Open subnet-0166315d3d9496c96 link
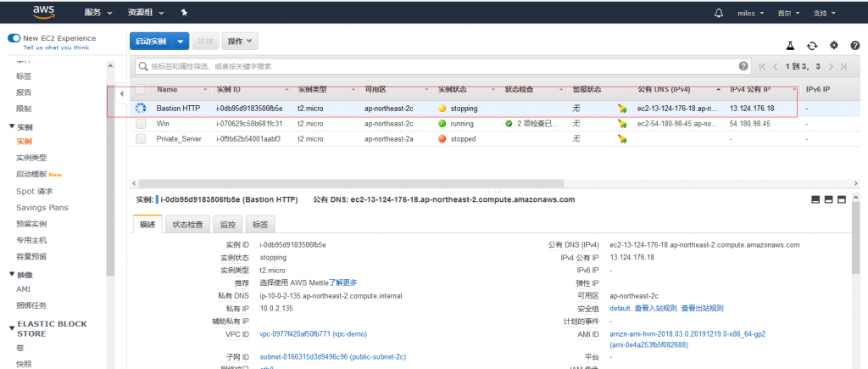The image size is (868, 369). click(332, 357)
